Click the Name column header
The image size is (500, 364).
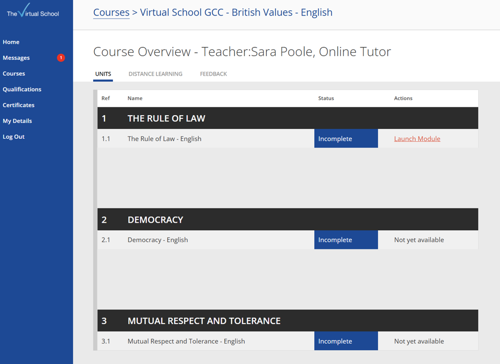pos(135,98)
